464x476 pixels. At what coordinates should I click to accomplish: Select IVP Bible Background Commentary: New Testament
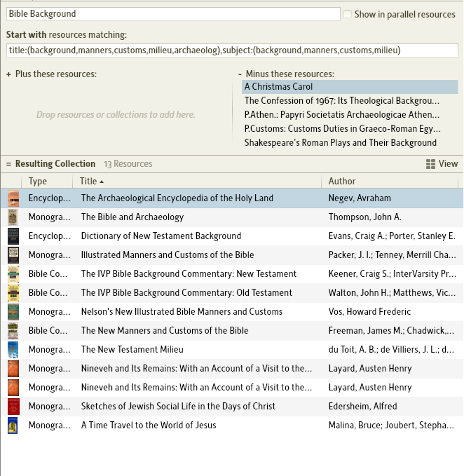(189, 274)
